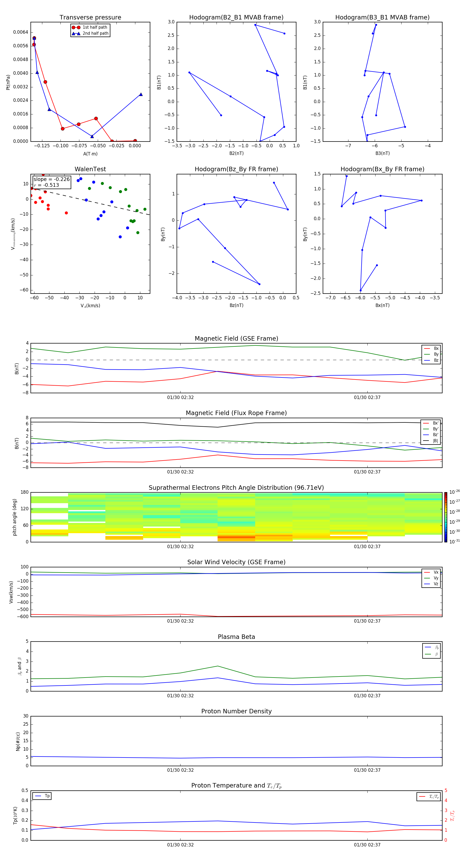
Task: Select the Te/Tp legend entry
Action: tap(429, 796)
